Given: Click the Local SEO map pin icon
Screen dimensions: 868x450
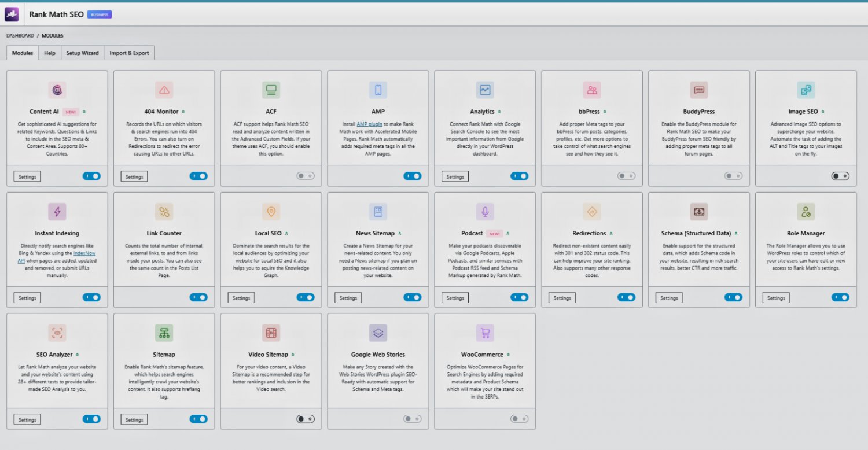Looking at the screenshot, I should [271, 212].
